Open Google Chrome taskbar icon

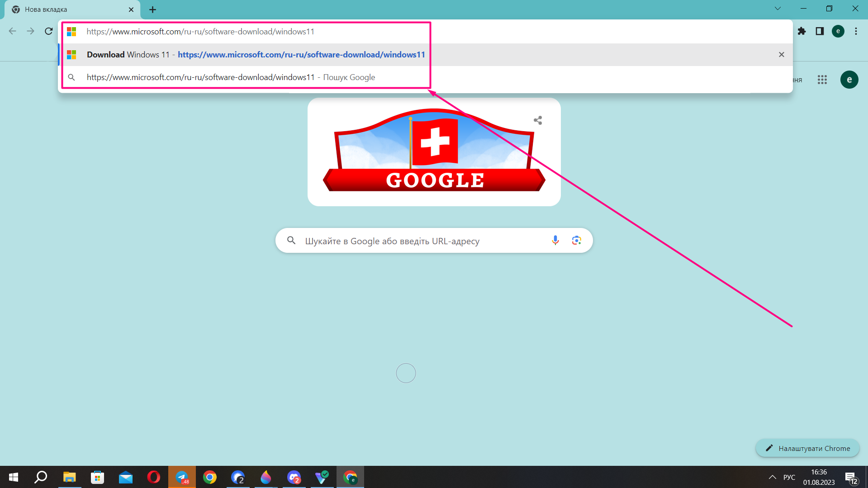tap(210, 477)
